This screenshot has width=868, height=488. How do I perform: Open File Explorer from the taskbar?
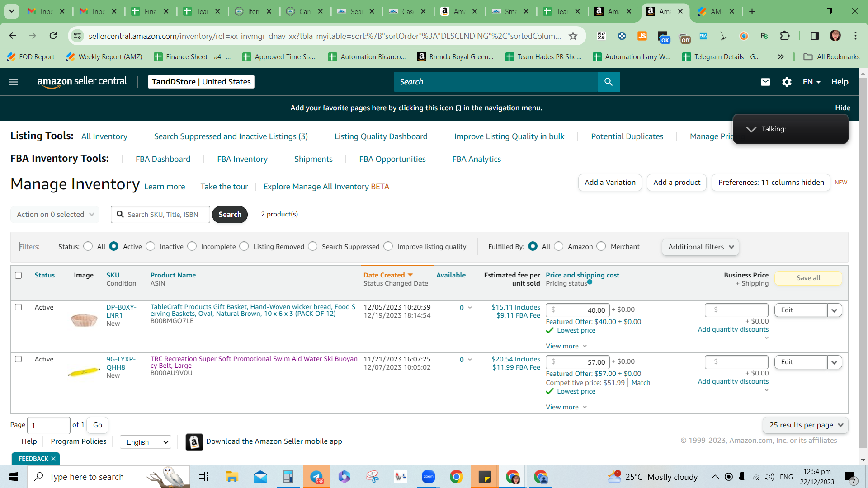(x=232, y=477)
